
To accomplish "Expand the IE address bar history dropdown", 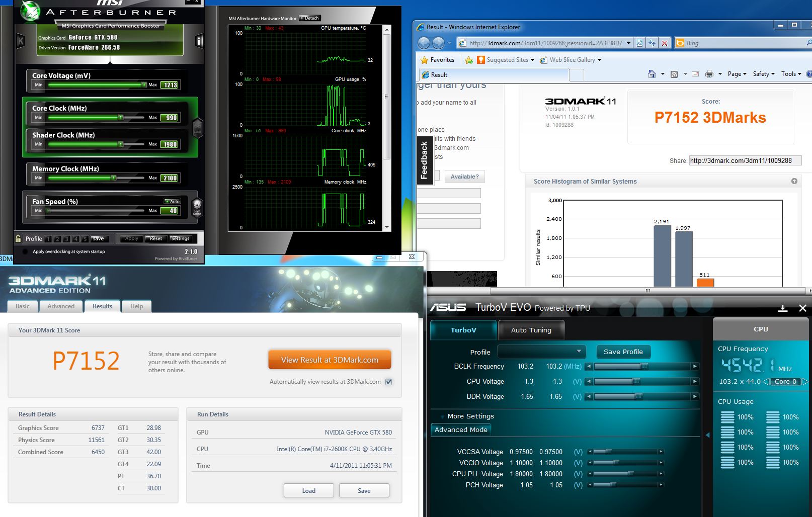I will tap(628, 43).
